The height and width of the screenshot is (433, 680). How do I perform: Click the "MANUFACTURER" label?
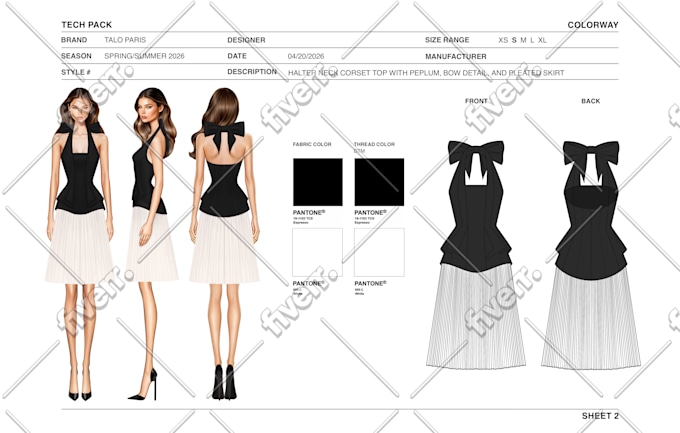pyautogui.click(x=456, y=56)
